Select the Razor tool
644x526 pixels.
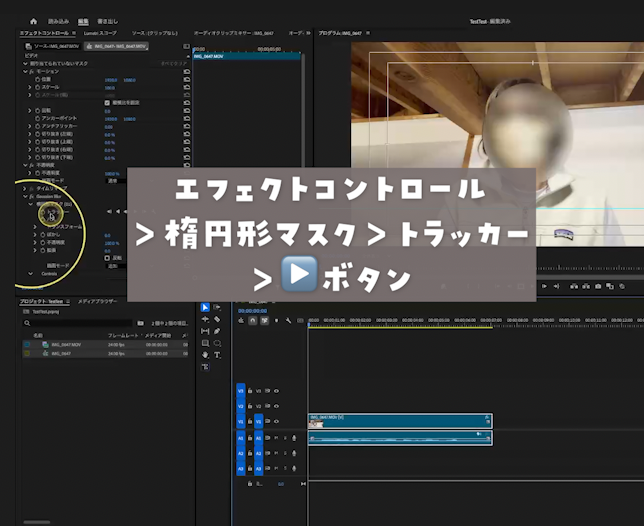[x=217, y=319]
